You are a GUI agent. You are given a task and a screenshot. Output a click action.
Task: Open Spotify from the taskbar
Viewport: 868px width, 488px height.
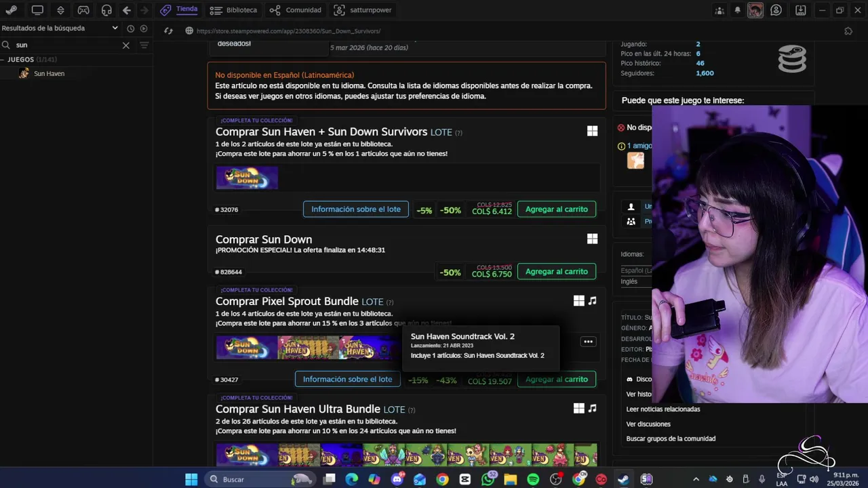pyautogui.click(x=533, y=479)
